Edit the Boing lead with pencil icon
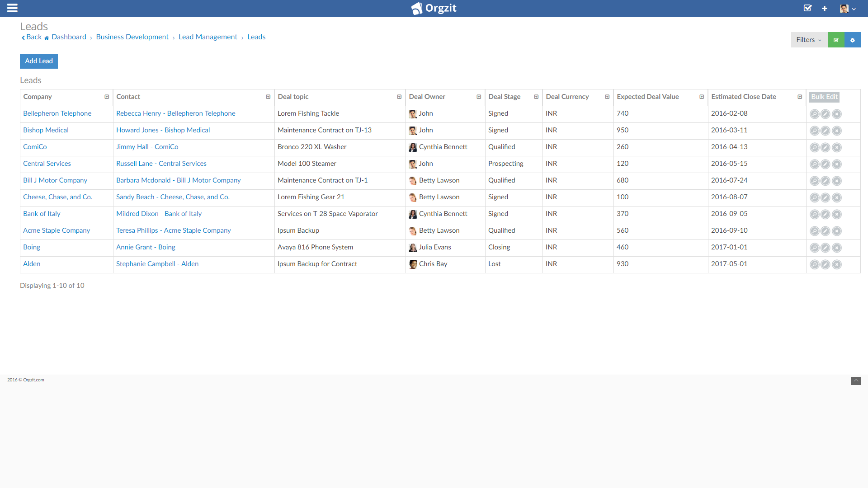Screen dimensions: 868x488 826,248
